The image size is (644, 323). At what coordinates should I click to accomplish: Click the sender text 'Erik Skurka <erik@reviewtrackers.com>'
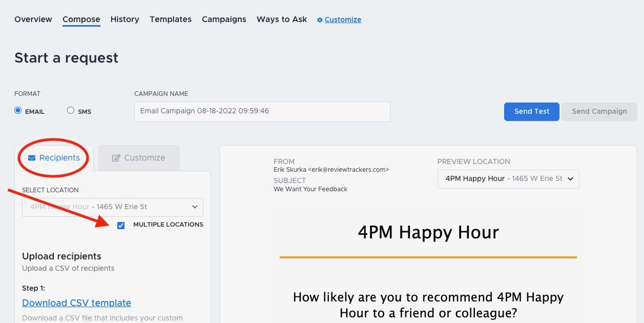[x=331, y=170]
